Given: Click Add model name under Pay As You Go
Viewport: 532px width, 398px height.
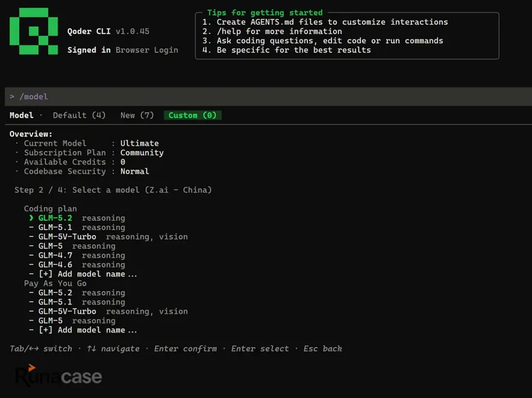Looking at the screenshot, I should (x=88, y=330).
